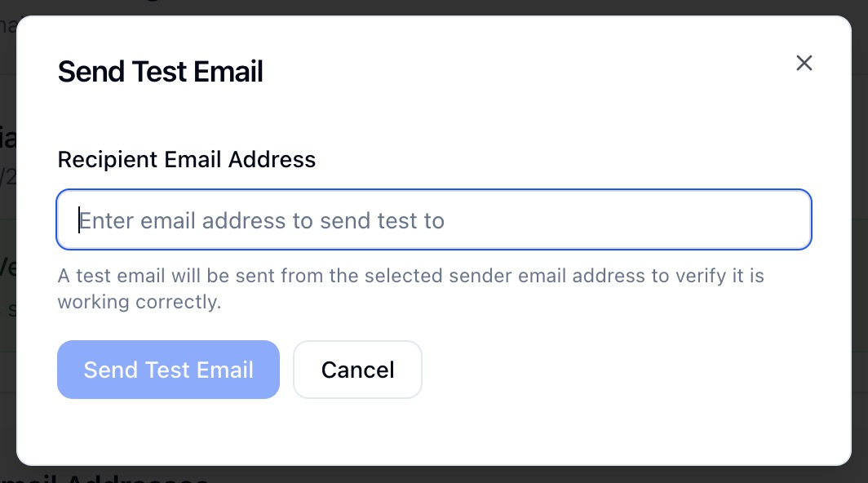Viewport: 868px width, 483px height.
Task: Select the white Cancel button
Action: coord(357,370)
